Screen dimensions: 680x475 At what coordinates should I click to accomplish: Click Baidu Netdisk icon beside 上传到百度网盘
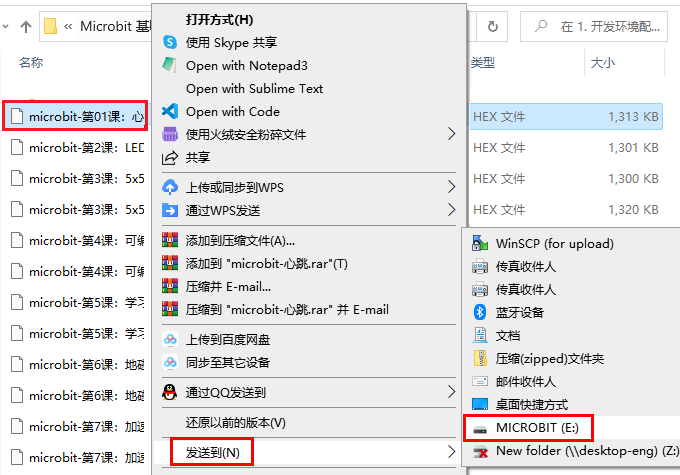170,339
